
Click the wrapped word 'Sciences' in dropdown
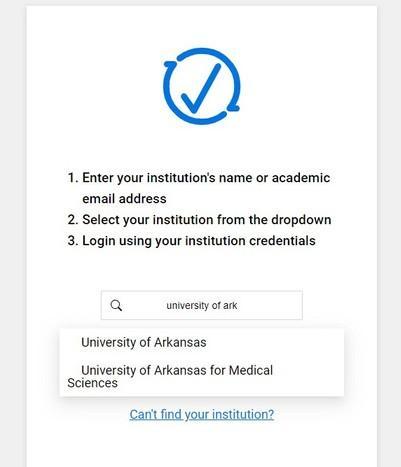[92, 383]
